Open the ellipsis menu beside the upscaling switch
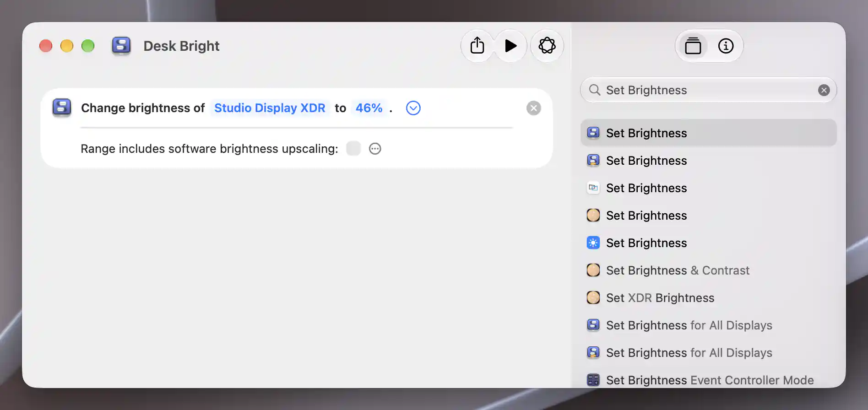This screenshot has height=410, width=868. 375,149
